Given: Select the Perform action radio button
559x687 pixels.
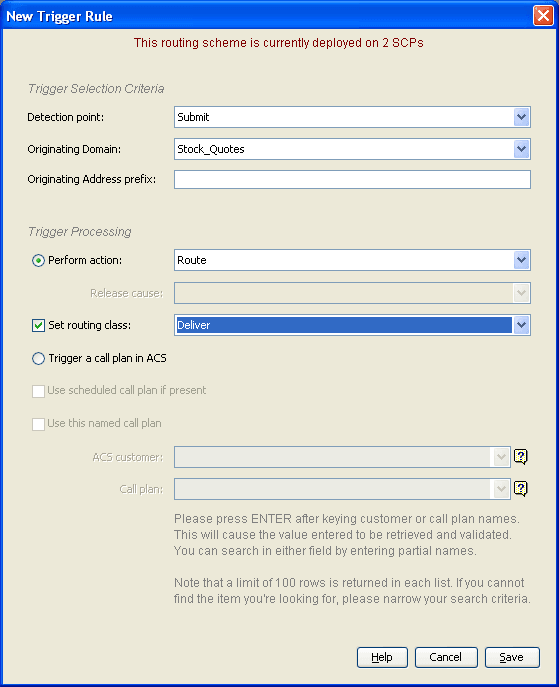Looking at the screenshot, I should coord(38,260).
